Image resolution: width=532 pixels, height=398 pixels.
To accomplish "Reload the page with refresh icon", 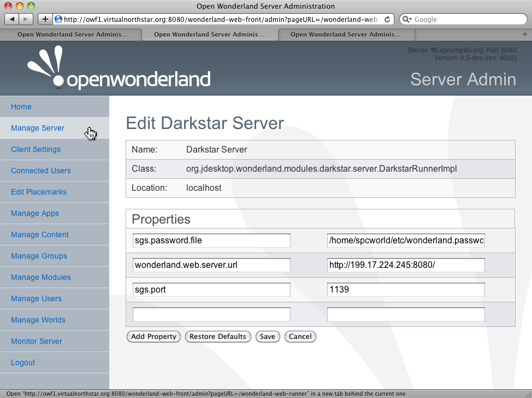I will click(387, 19).
